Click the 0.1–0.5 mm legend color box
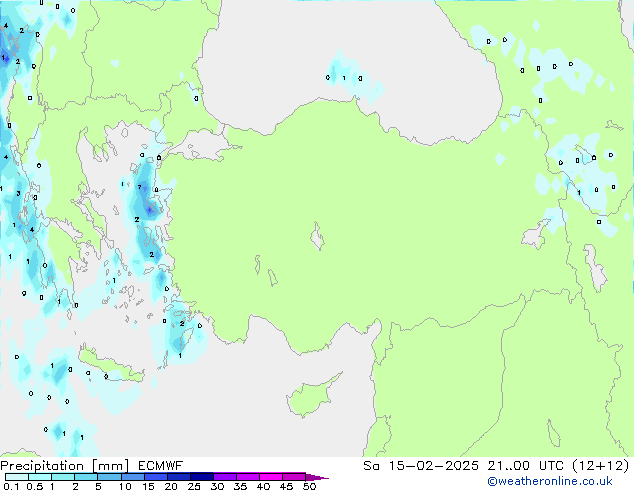 [x=17, y=477]
